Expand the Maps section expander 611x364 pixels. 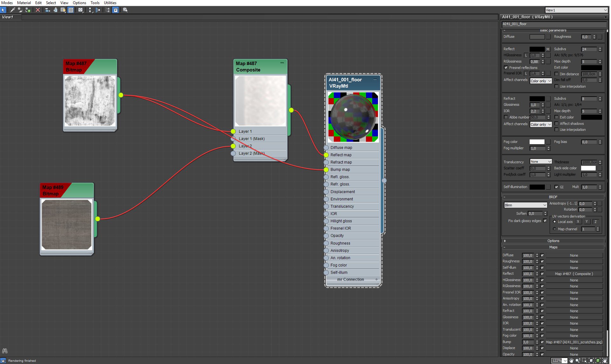pos(504,247)
